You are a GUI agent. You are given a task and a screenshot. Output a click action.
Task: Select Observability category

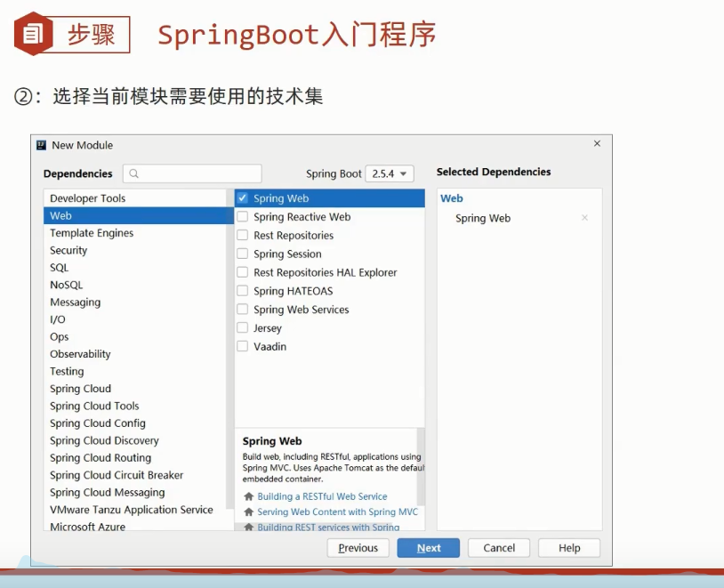point(135,354)
